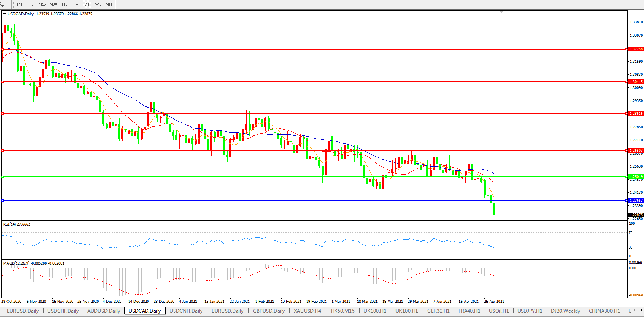
Task: Click the chart shift triangle marker
Action: tap(502, 12)
